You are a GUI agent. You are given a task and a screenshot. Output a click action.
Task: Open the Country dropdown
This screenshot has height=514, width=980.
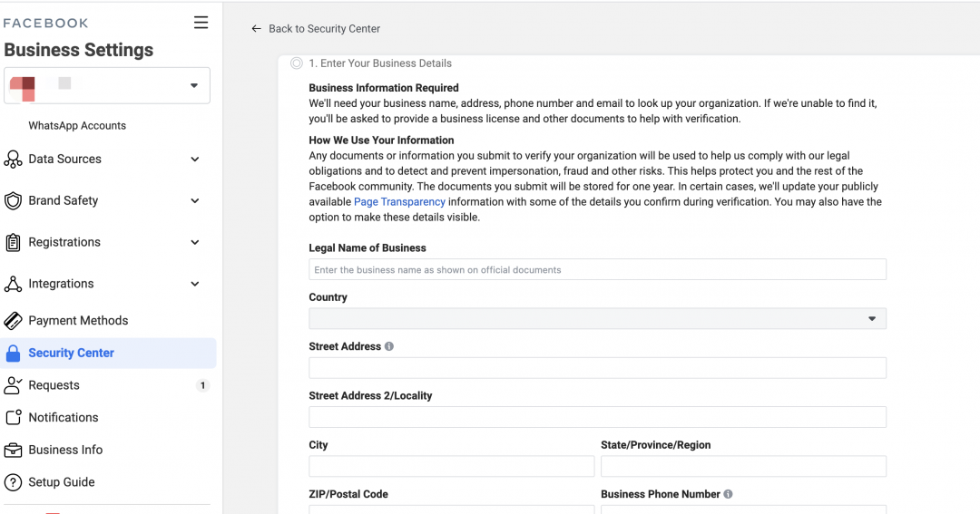tap(597, 318)
